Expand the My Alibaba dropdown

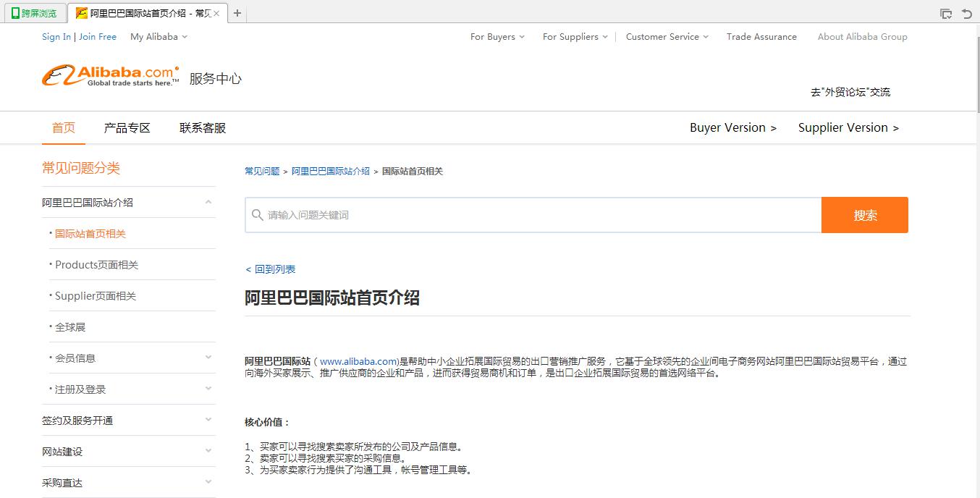tap(159, 37)
